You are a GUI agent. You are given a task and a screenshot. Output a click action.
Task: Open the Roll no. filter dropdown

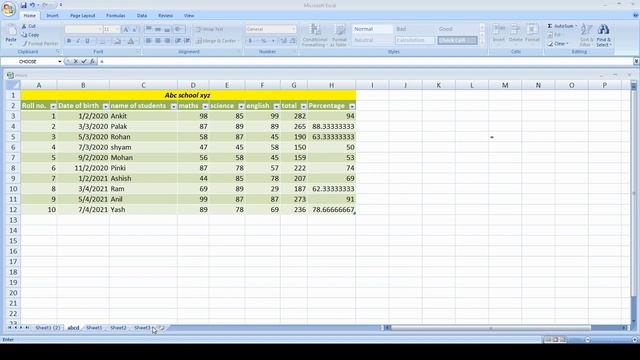point(53,106)
